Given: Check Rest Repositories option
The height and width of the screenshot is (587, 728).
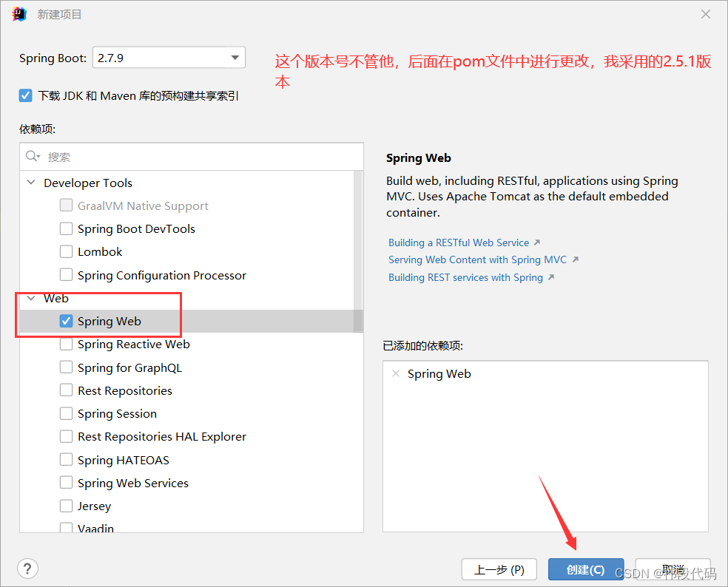Looking at the screenshot, I should click(67, 390).
